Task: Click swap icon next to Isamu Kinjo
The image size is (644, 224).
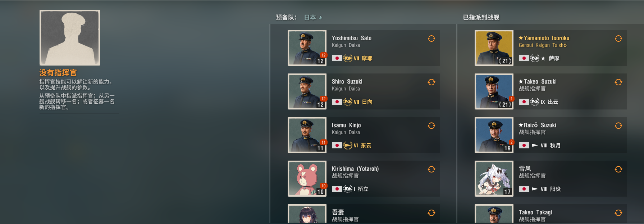Action: click(431, 126)
